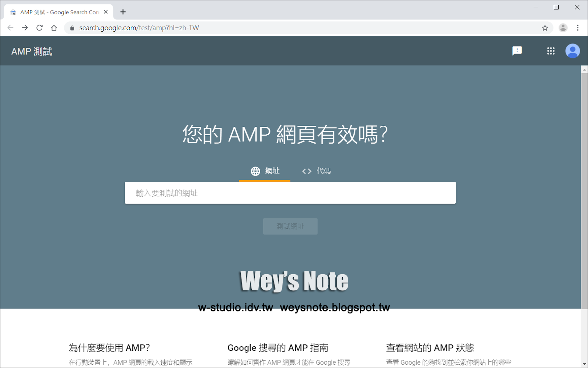
Task: Minimize the Chrome window
Action: (x=536, y=7)
